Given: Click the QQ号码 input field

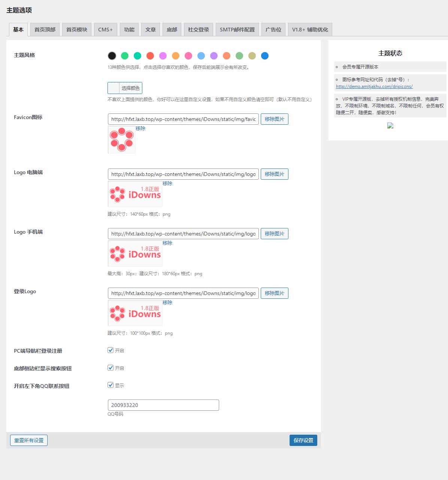Looking at the screenshot, I should [163, 405].
